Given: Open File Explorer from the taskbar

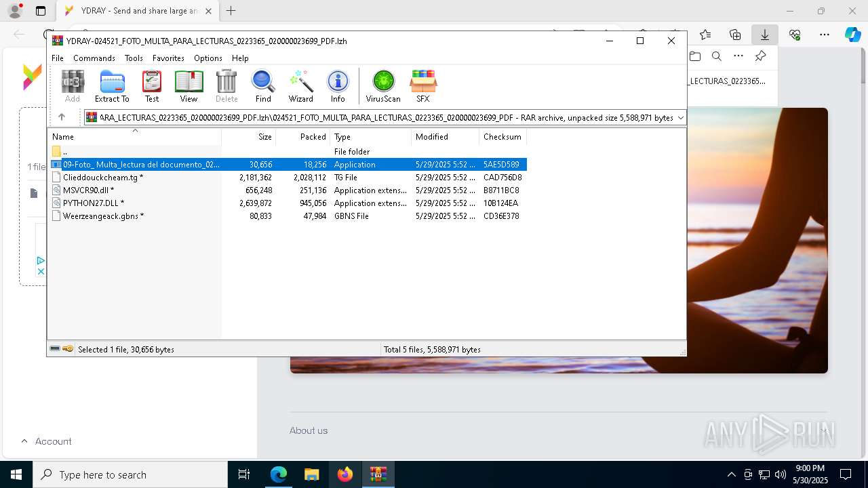Looking at the screenshot, I should pyautogui.click(x=311, y=474).
